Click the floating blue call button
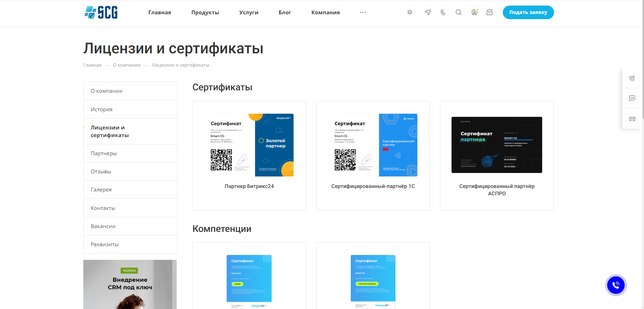 [x=616, y=285]
